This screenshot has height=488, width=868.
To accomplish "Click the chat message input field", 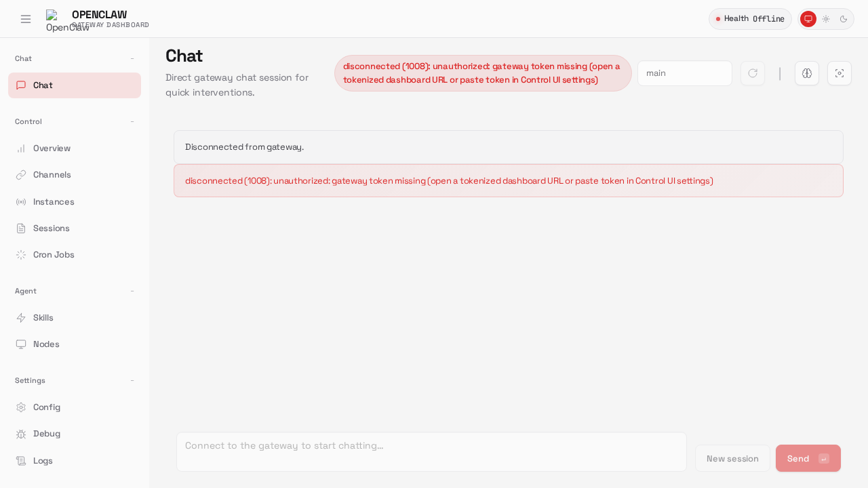I will point(431,451).
